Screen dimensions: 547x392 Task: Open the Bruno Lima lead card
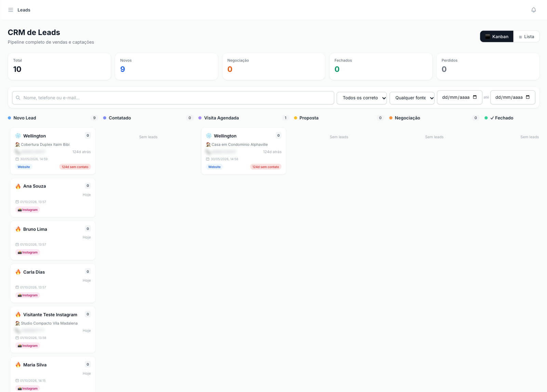coord(53,240)
